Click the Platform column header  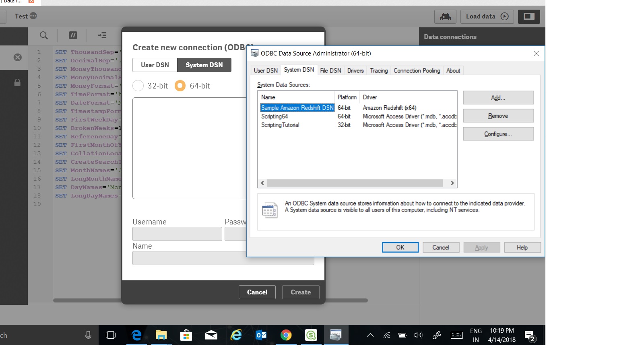(347, 97)
